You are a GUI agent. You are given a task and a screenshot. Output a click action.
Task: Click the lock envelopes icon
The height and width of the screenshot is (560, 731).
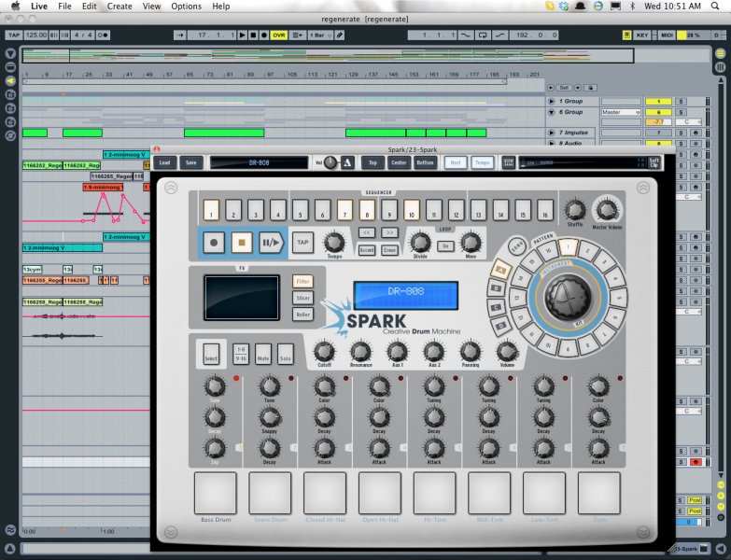point(591,88)
